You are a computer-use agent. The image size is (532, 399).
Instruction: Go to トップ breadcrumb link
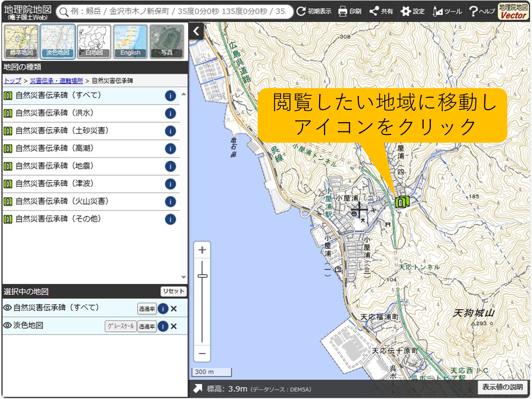[x=13, y=81]
